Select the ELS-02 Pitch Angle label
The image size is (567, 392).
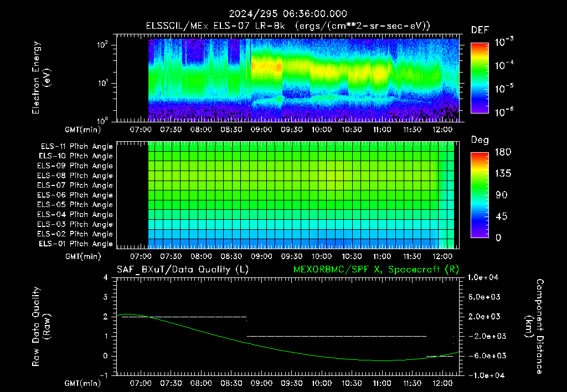[75, 234]
